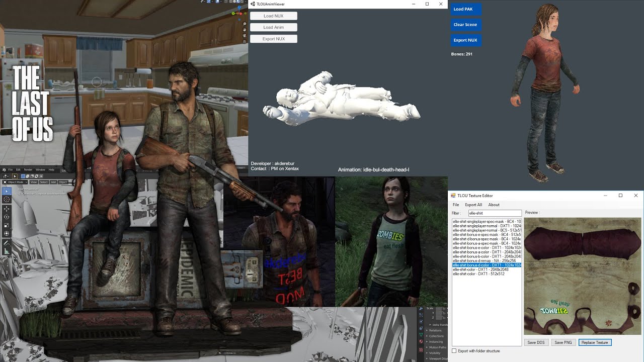The width and height of the screenshot is (644, 362).
Task: Open Blender's Edit menu
Action: [x=18, y=170]
